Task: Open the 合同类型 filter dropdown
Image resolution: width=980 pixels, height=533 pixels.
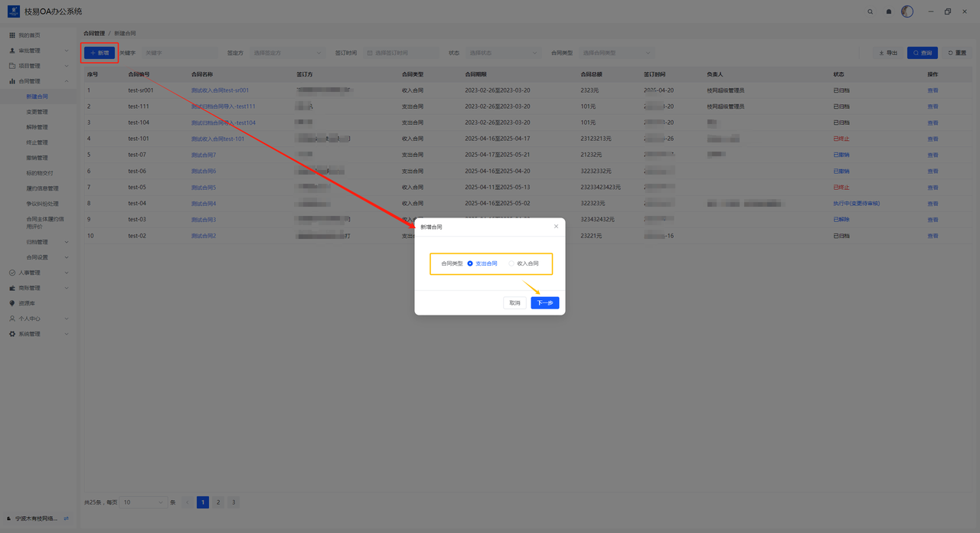Action: [616, 53]
